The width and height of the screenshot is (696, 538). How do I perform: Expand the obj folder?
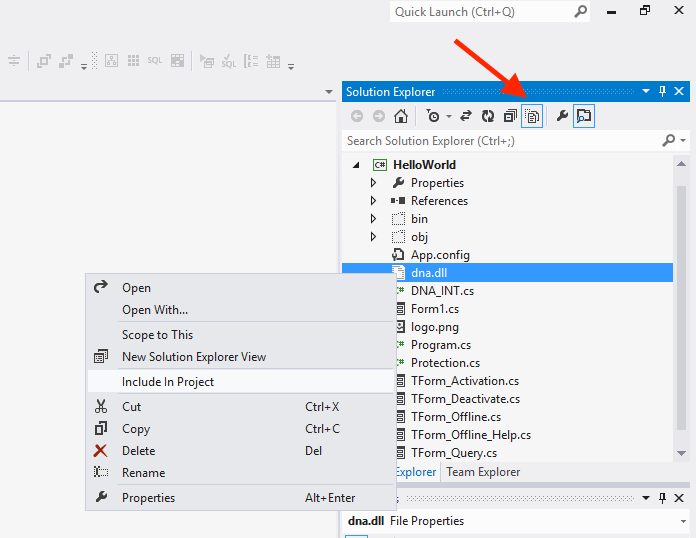click(373, 237)
